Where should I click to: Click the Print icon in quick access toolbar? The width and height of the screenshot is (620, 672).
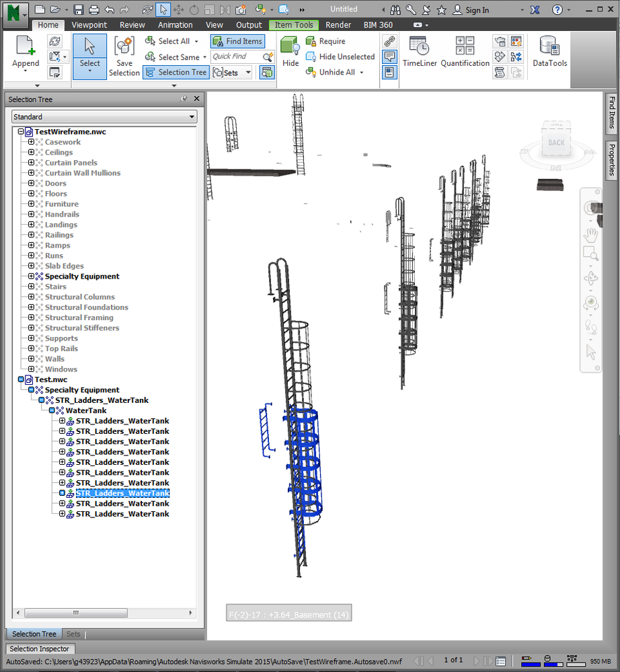(x=94, y=9)
